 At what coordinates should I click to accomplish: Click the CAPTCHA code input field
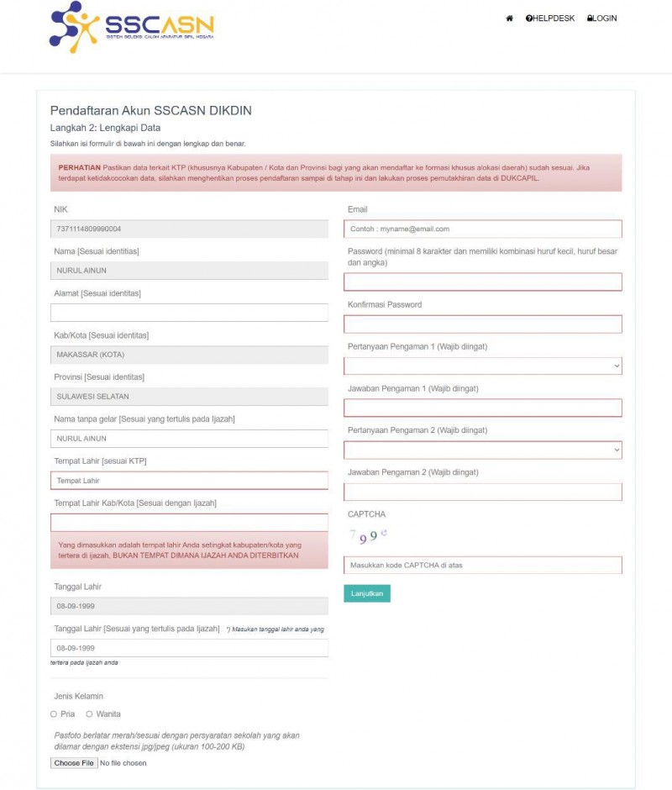(x=483, y=565)
